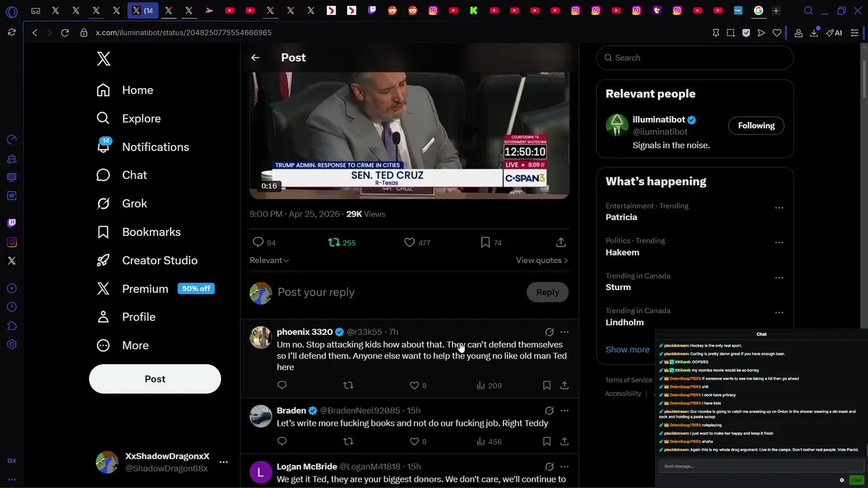Open more options on Logan McBride reply
Viewport: 868px width, 488px height.
coord(564,467)
